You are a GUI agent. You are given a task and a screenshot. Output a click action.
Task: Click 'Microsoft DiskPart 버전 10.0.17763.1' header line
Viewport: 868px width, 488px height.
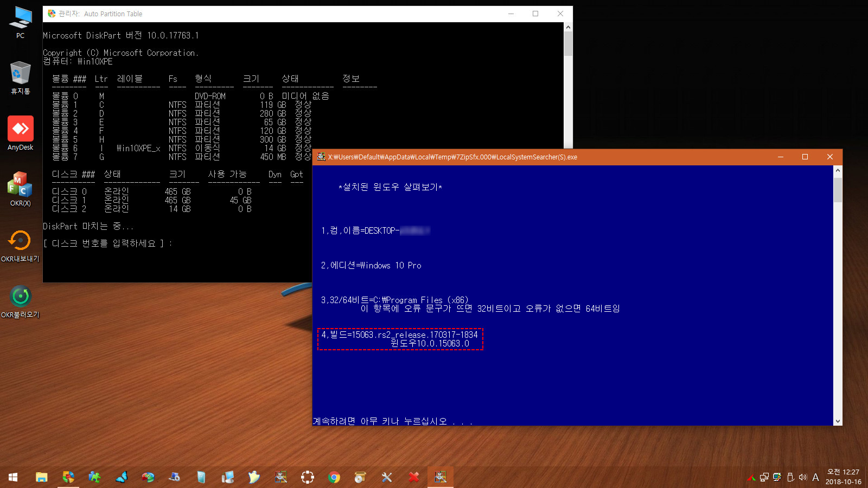pos(120,35)
